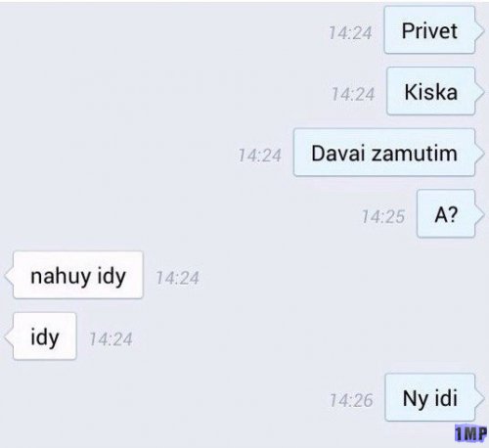Click the timestamp right of 'nahuy idy'
This screenshot has height=448, width=489.
[178, 278]
